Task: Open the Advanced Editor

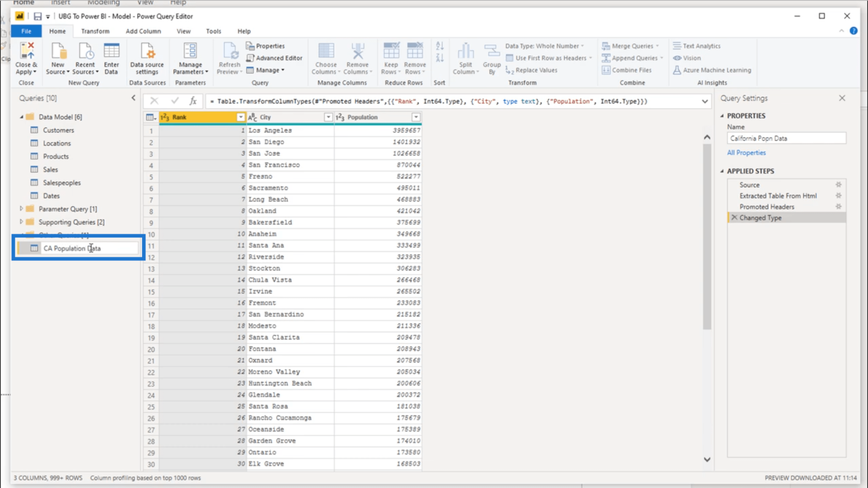Action: (274, 58)
